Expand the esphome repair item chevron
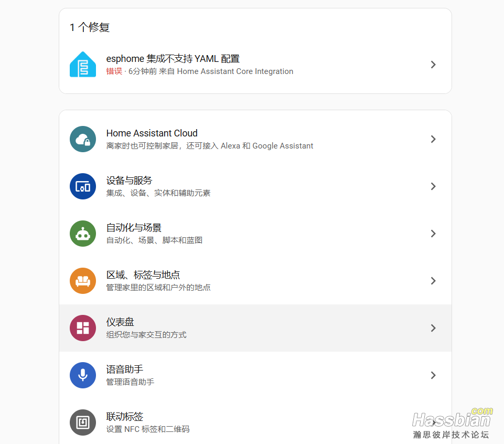Image resolution: width=504 pixels, height=444 pixels. tap(433, 65)
